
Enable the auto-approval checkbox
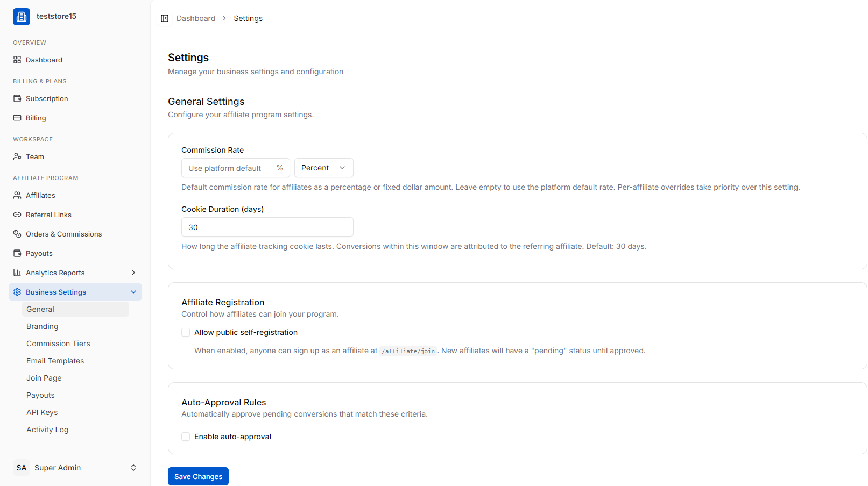pyautogui.click(x=186, y=437)
